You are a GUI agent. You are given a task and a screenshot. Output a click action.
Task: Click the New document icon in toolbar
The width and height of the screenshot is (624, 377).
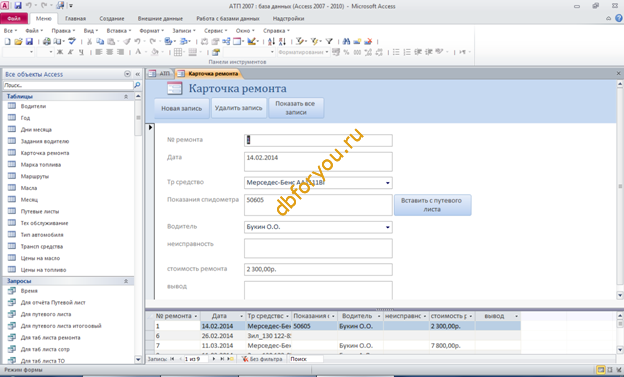[7, 41]
